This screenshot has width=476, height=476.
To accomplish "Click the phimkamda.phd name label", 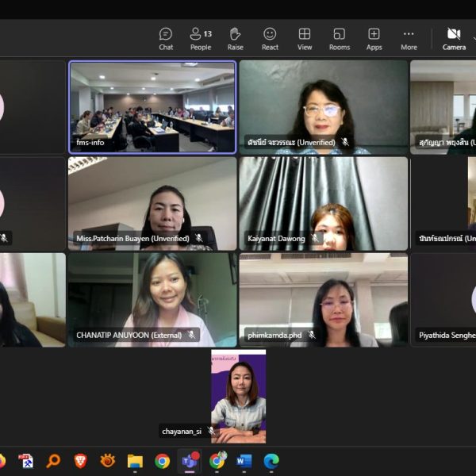I will point(274,336).
